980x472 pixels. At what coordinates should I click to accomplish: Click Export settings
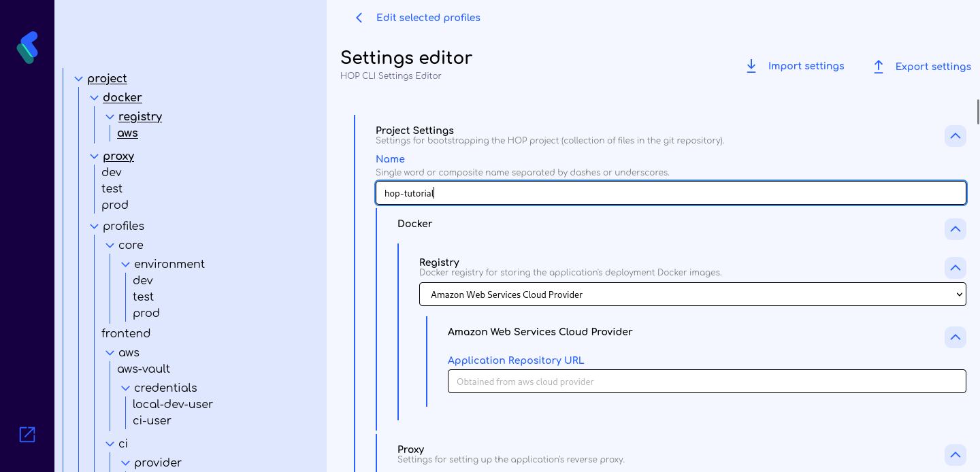tap(933, 67)
